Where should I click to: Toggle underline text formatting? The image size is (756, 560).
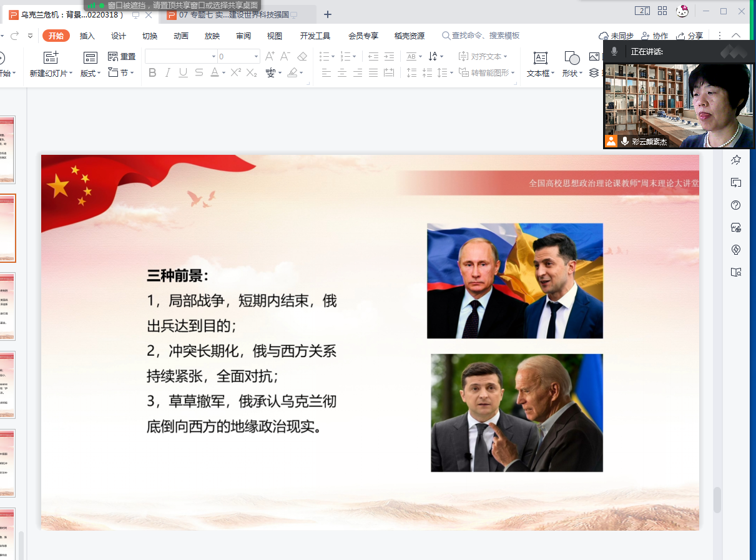pos(183,73)
